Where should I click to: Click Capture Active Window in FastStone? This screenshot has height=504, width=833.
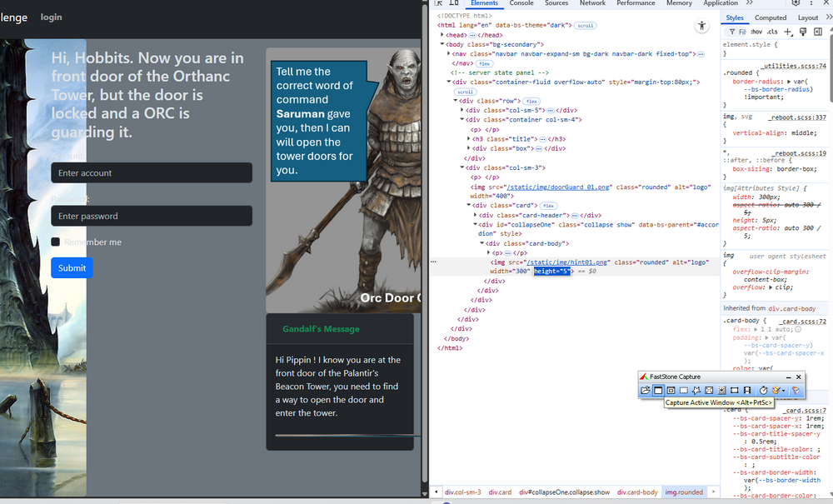(x=658, y=391)
